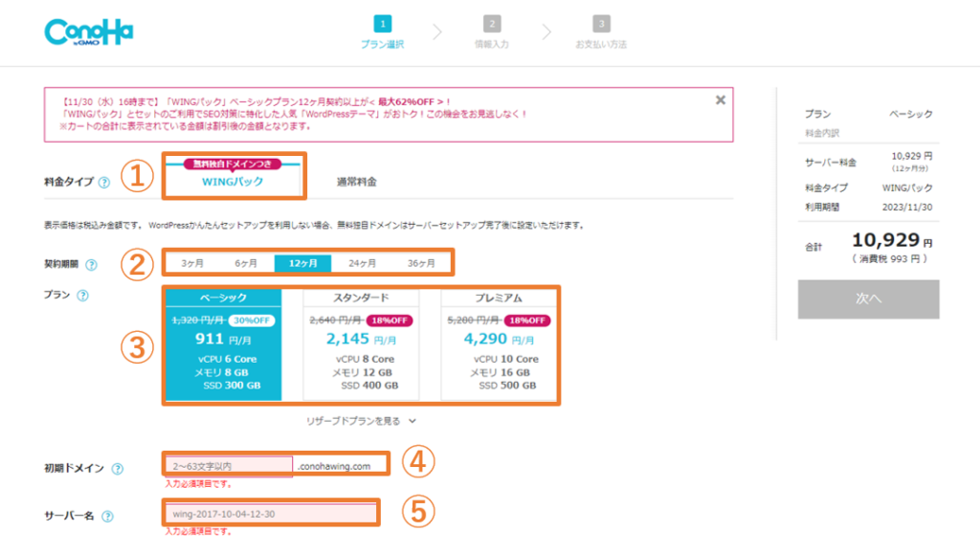
Task: Click the .conohawing.com domain suffix
Action: click(x=334, y=467)
